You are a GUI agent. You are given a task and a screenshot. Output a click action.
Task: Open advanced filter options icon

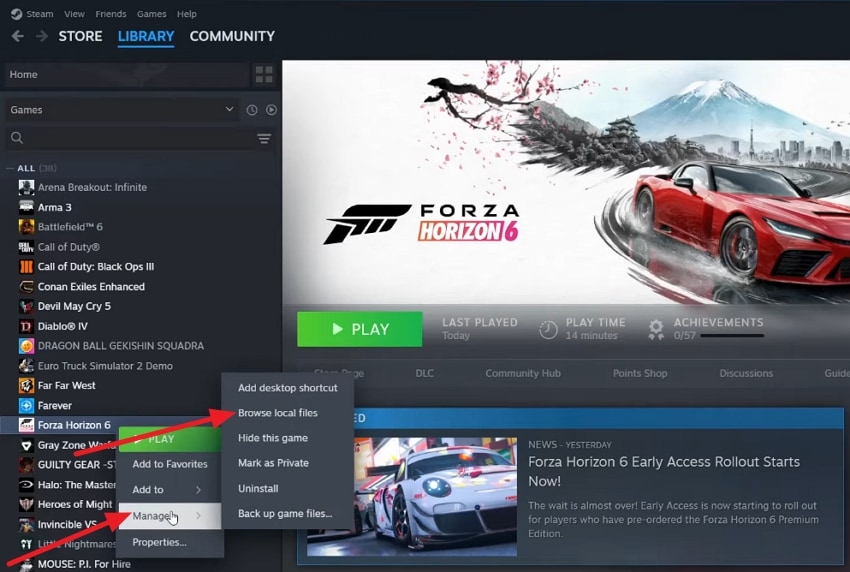coord(264,139)
